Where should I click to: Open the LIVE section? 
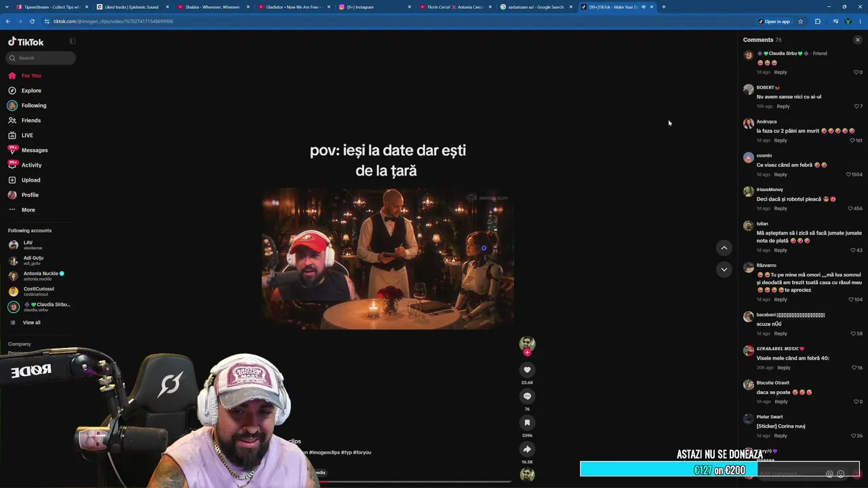pos(27,136)
